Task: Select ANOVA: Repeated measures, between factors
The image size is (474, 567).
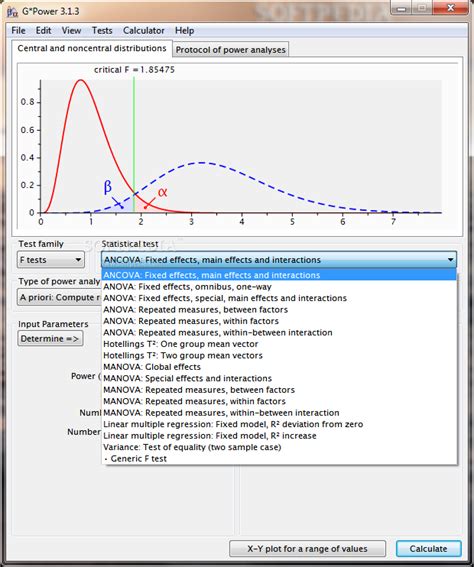Action: pos(279,310)
